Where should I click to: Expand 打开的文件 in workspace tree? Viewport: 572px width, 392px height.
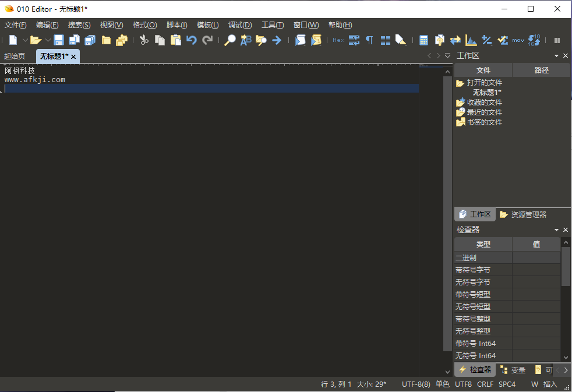click(479, 83)
